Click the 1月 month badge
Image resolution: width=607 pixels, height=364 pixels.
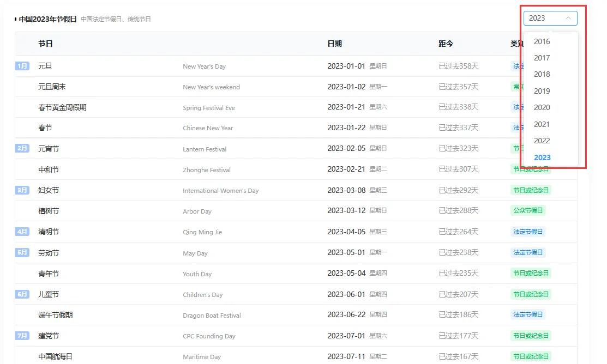pyautogui.click(x=22, y=66)
